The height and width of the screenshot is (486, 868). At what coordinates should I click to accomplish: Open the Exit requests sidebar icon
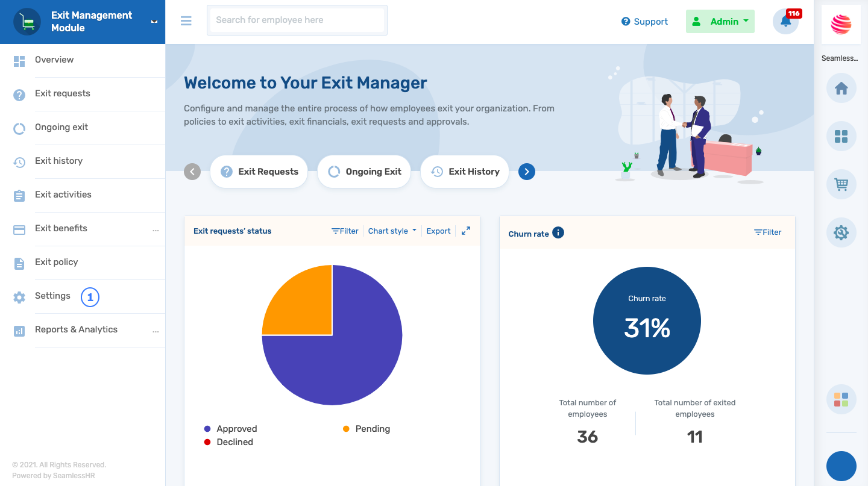coord(19,93)
